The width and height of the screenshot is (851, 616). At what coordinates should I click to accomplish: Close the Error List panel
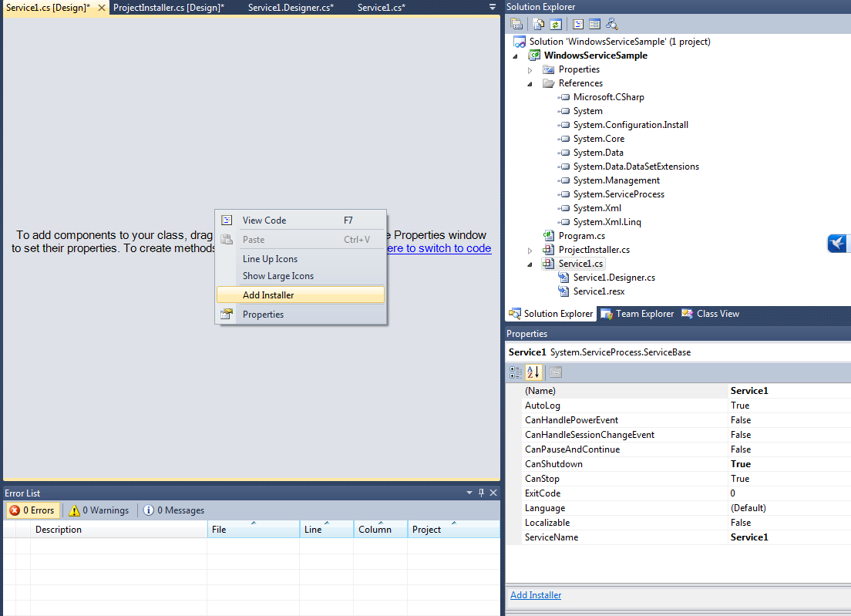click(493, 493)
